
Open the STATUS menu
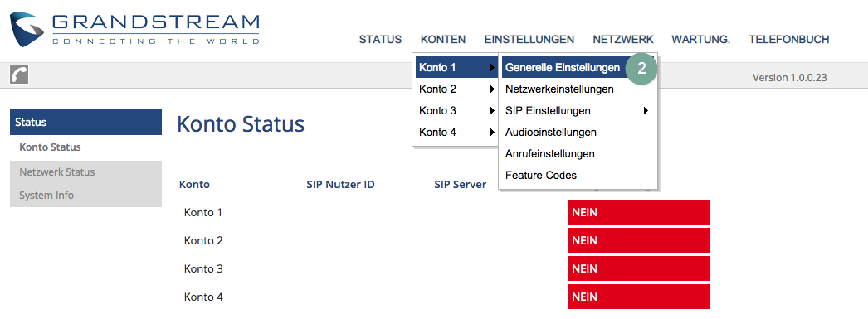(380, 39)
